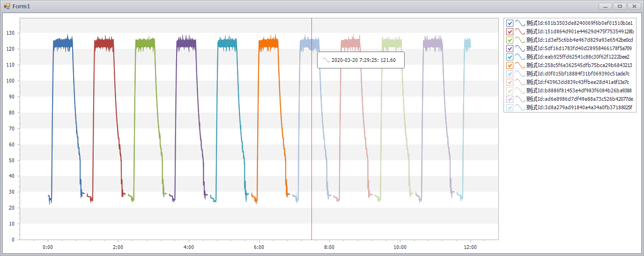This screenshot has width=644, height=256.
Task: Select legend text 测试Id:ad6e8986d7df49e88a73c526b42077de
Action: [x=580, y=99]
